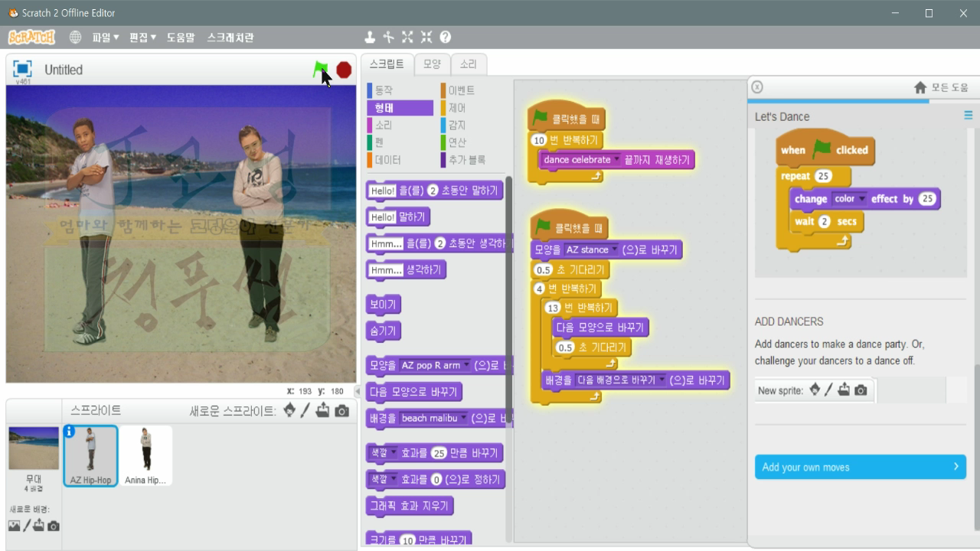Image resolution: width=980 pixels, height=551 pixels.
Task: Select the Anina Hip-Hop sprite thumbnail
Action: [145, 456]
